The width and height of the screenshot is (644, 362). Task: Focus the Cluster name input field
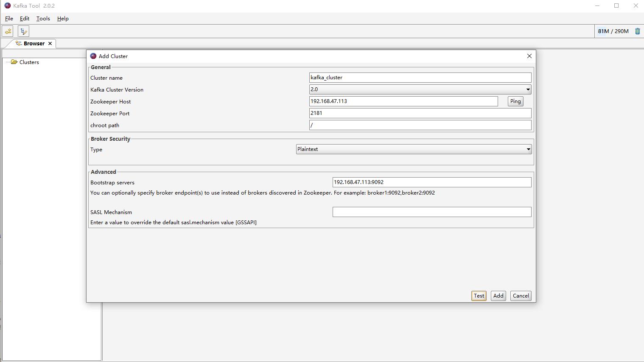click(x=420, y=78)
